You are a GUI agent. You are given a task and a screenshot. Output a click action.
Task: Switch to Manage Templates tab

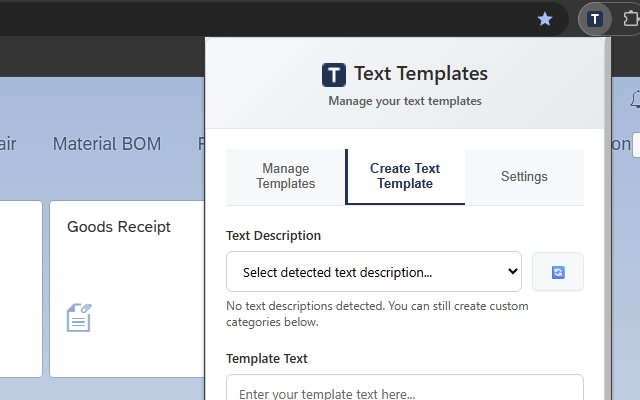(x=286, y=176)
